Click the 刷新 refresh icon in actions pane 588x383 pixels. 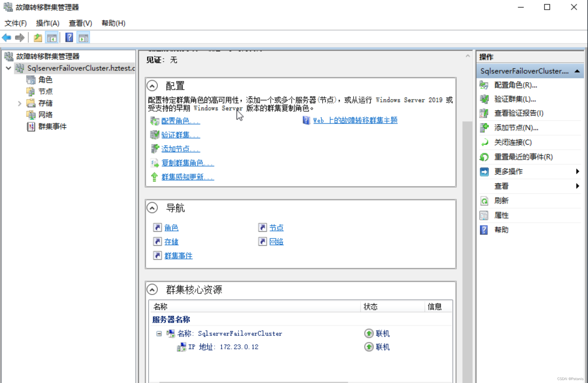point(484,201)
